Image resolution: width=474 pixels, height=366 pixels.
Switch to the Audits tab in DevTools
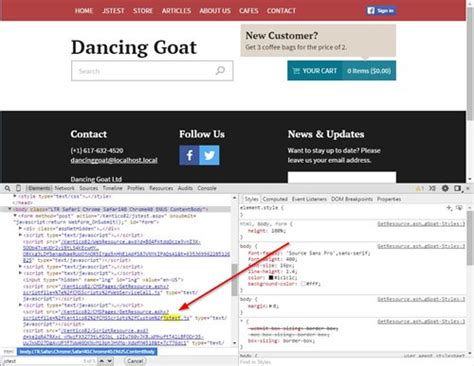[x=185, y=188]
